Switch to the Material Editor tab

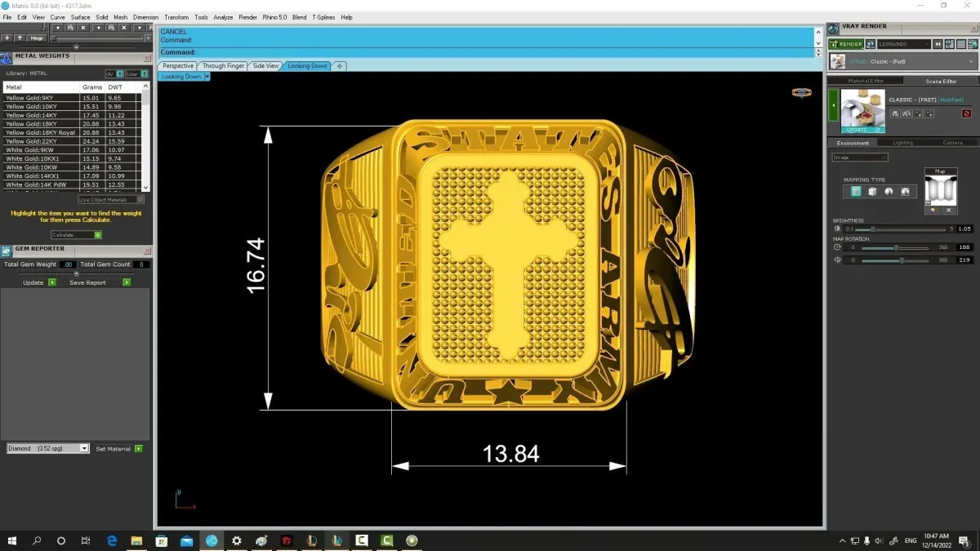click(866, 81)
